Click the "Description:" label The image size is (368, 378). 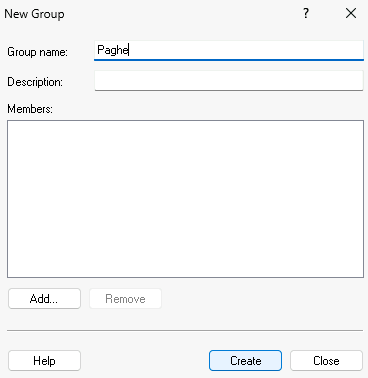(x=35, y=82)
